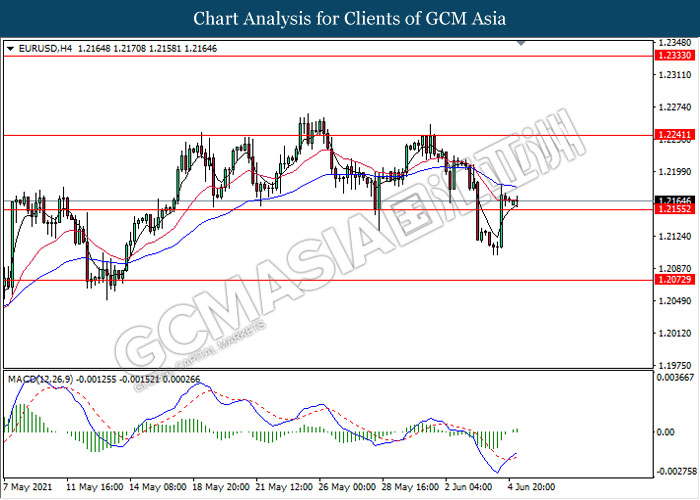
Task: Select the 2 Jun 04:00 time label
Action: click(x=470, y=486)
